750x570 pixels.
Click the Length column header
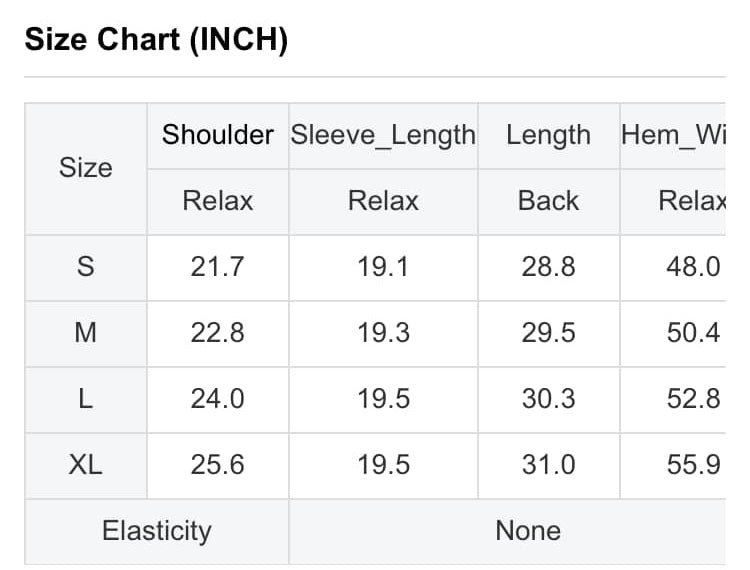click(x=549, y=136)
